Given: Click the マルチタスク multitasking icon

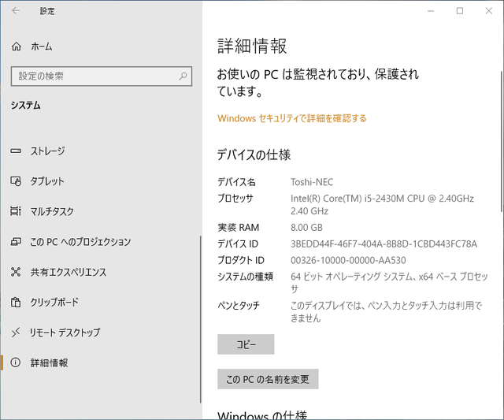Looking at the screenshot, I should tap(16, 211).
